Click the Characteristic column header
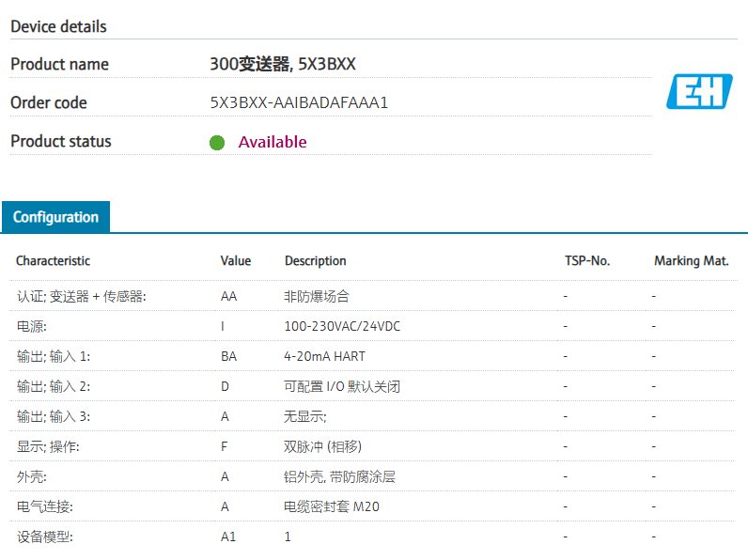Viewport: 748px width, 560px height. coord(53,260)
